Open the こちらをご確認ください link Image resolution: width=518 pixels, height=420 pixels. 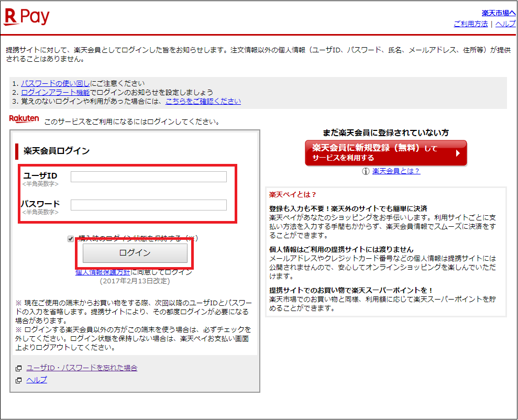[203, 101]
